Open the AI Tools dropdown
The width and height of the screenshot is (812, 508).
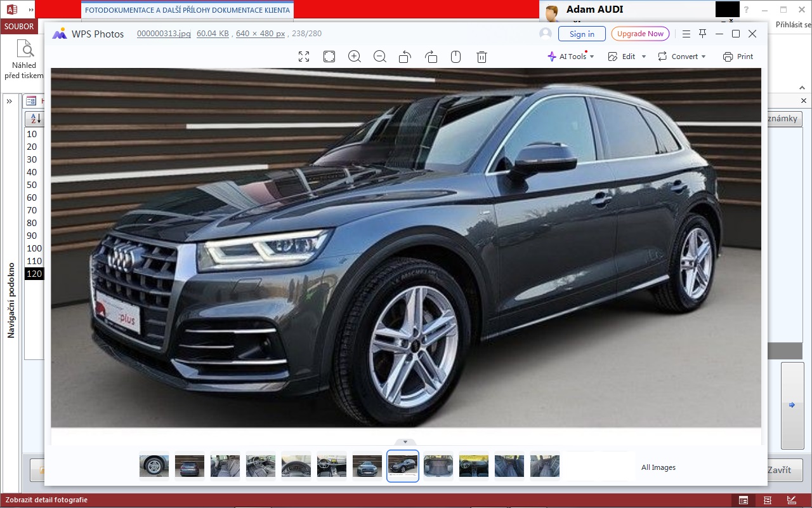(x=571, y=57)
